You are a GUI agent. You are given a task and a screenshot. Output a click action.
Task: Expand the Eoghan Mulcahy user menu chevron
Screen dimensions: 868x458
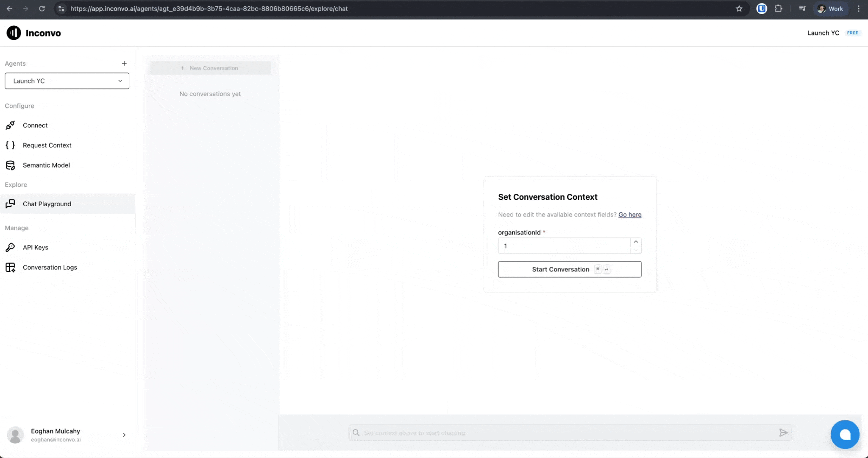tap(124, 435)
